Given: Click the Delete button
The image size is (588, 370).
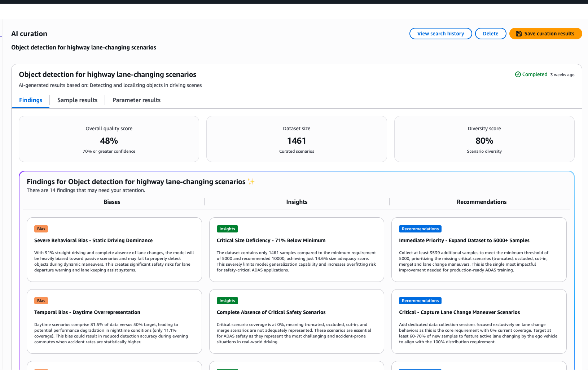Looking at the screenshot, I should [x=491, y=34].
